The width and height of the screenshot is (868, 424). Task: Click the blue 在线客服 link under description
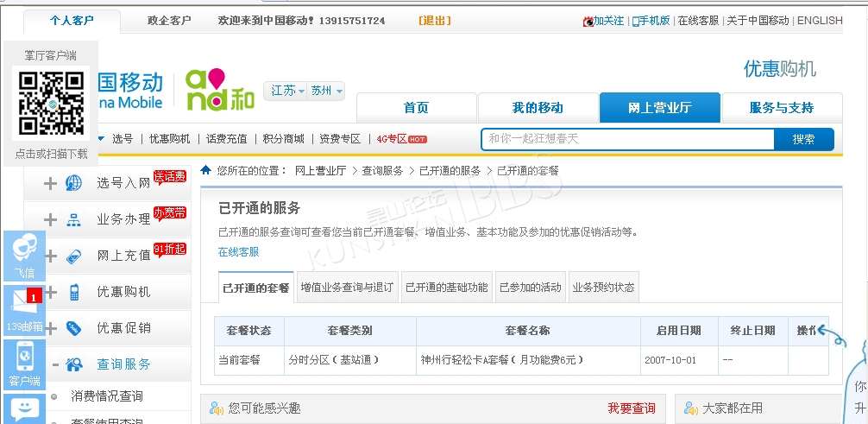(239, 251)
